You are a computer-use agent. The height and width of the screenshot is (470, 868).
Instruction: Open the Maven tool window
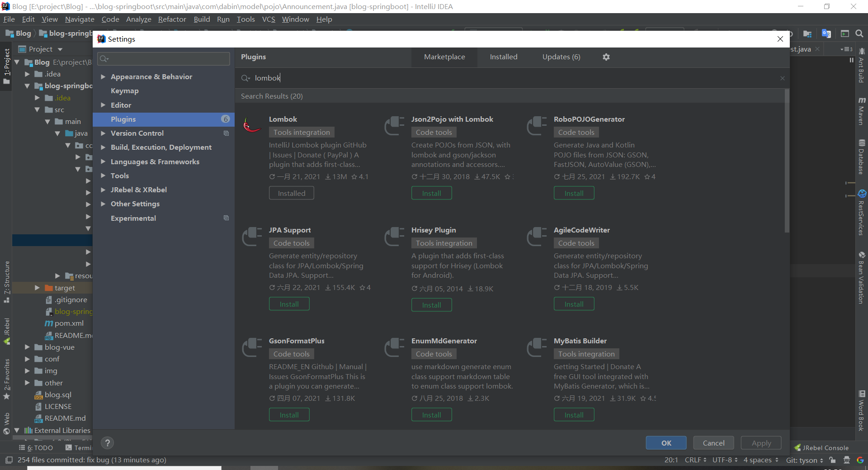(x=862, y=110)
